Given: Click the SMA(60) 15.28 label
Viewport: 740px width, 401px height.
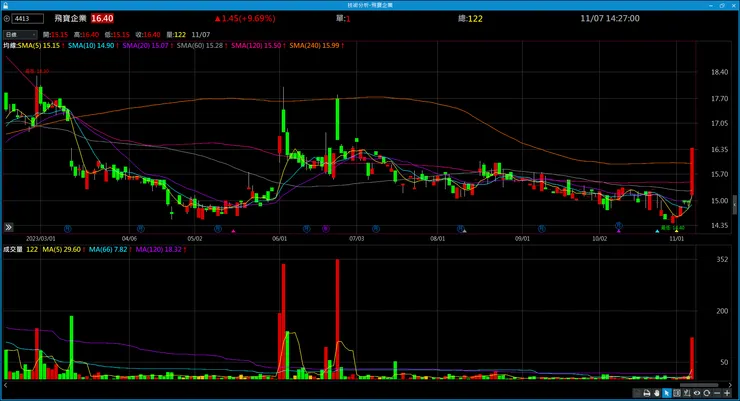Looking at the screenshot, I should point(200,46).
